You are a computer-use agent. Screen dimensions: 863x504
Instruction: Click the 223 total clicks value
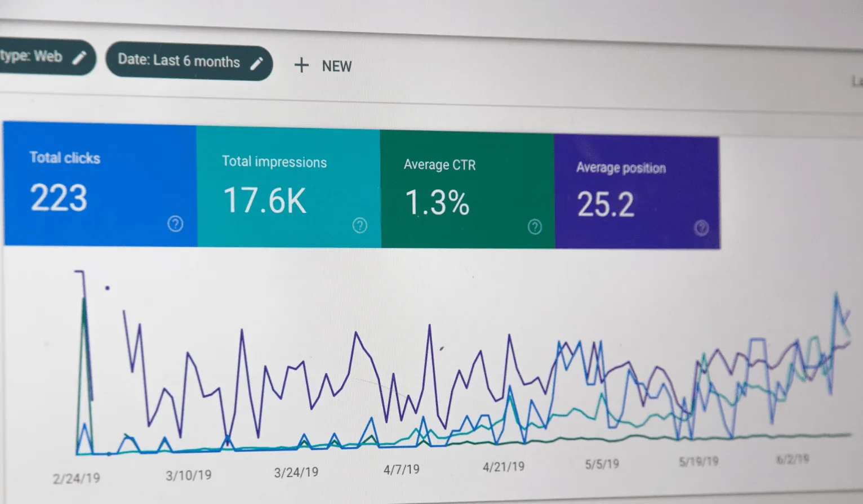click(59, 198)
